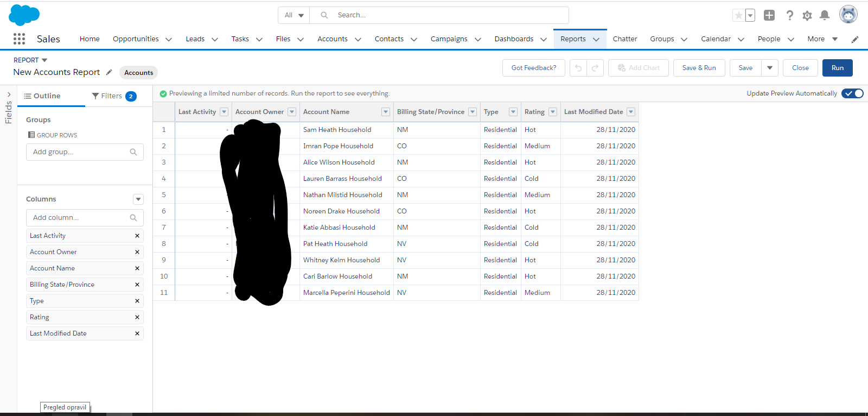Open the Setup gear icon
This screenshot has height=416, width=868.
point(807,15)
